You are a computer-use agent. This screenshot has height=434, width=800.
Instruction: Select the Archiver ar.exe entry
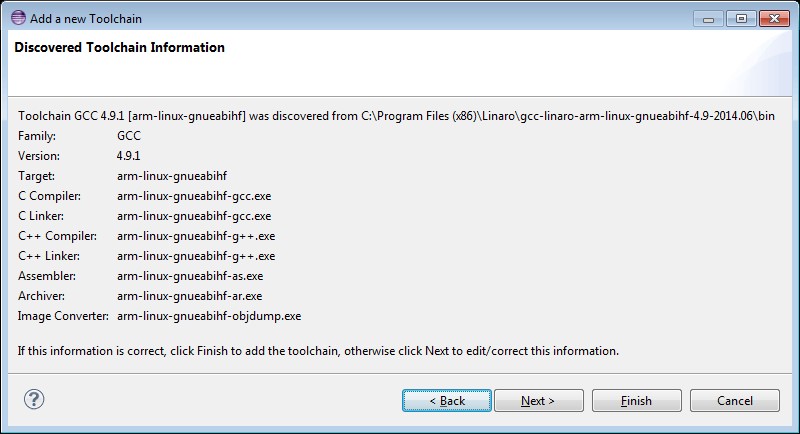189,296
